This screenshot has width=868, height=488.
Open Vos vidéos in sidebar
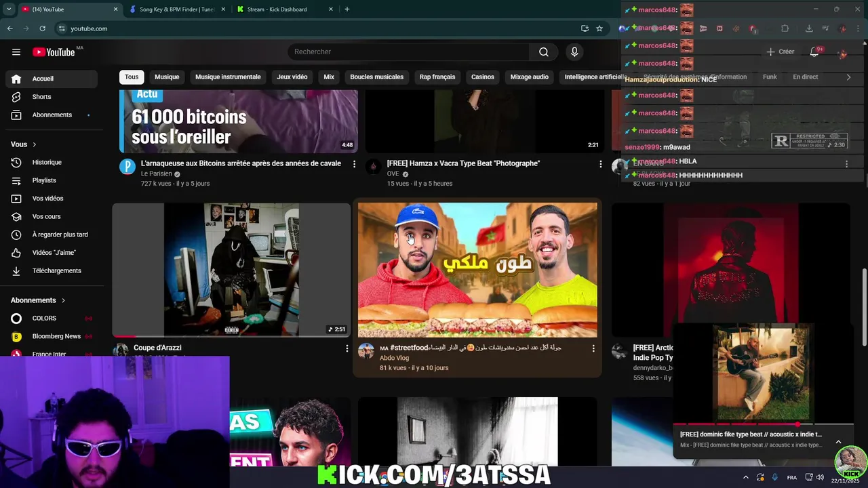pos(53,199)
